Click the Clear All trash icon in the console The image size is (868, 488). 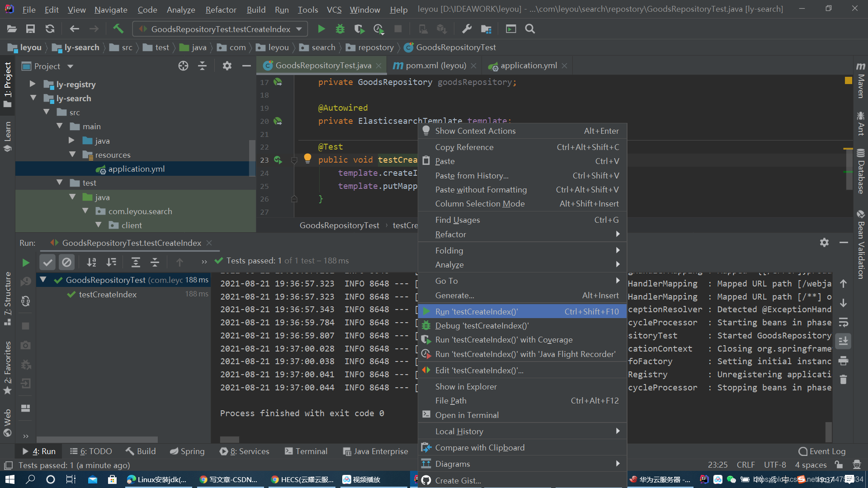click(843, 380)
